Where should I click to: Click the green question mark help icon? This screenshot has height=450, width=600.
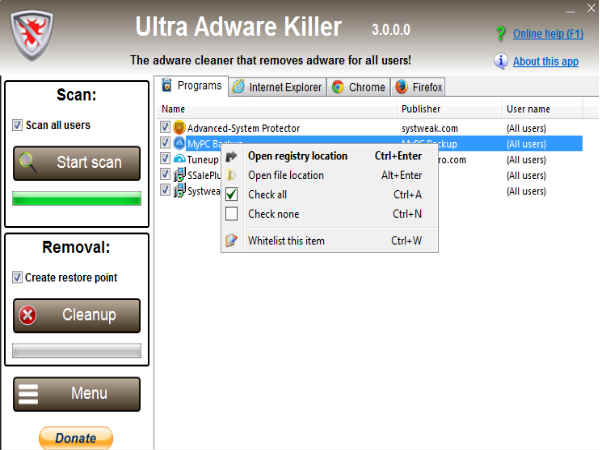(500, 34)
